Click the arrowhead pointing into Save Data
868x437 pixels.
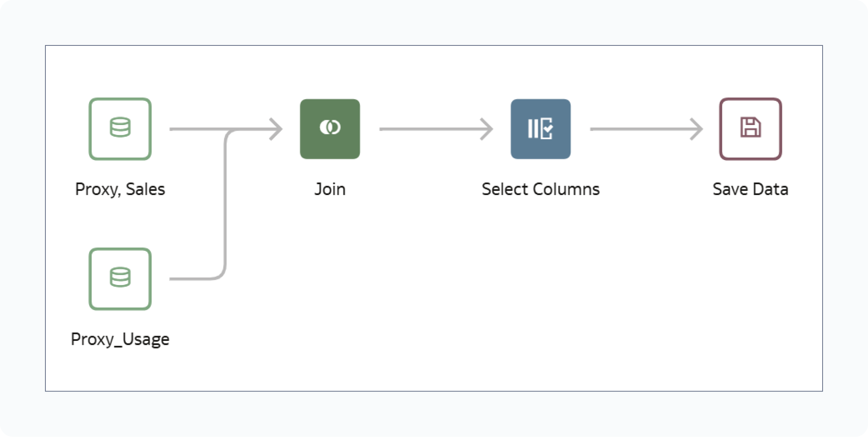[697, 129]
